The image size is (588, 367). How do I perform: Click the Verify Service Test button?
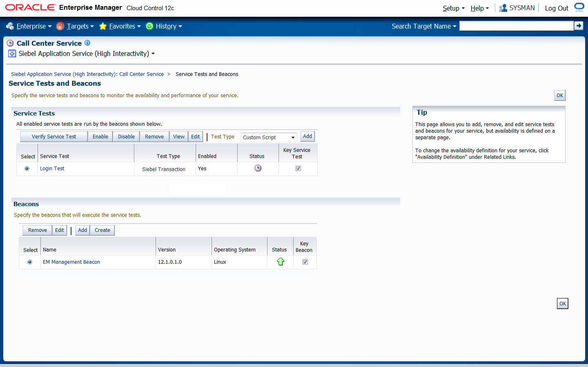click(x=54, y=137)
